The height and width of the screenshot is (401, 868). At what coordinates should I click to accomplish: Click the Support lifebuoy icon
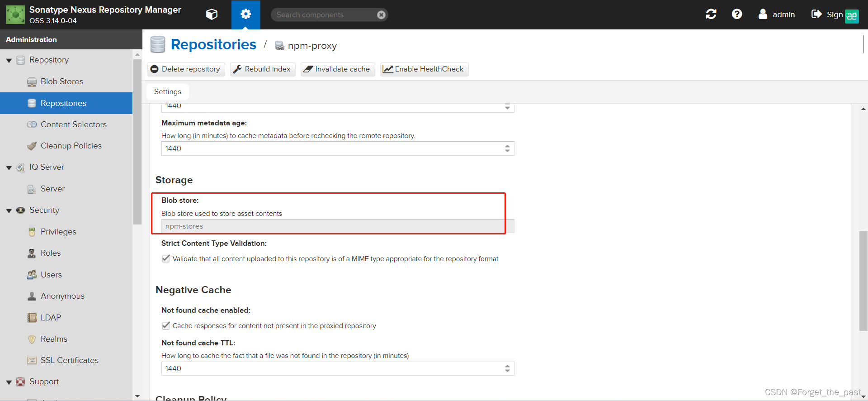tap(20, 382)
